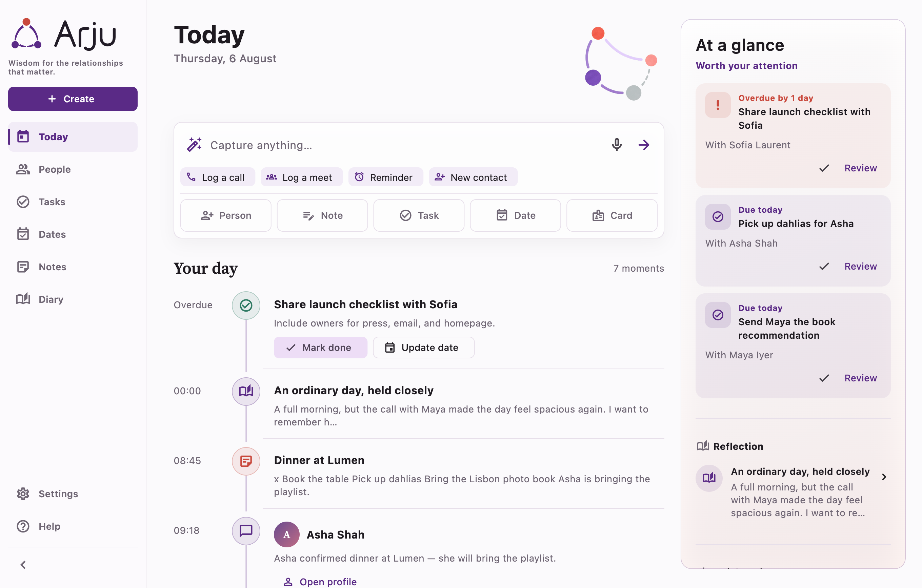922x588 pixels.
Task: Click Log a meet chip
Action: pyautogui.click(x=301, y=177)
